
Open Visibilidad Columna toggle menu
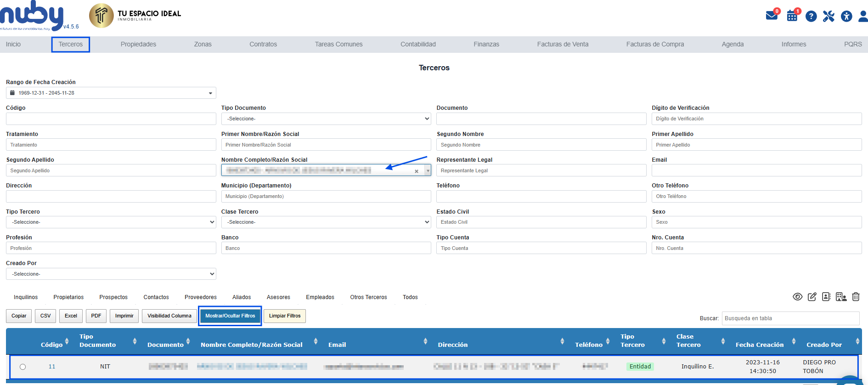169,316
